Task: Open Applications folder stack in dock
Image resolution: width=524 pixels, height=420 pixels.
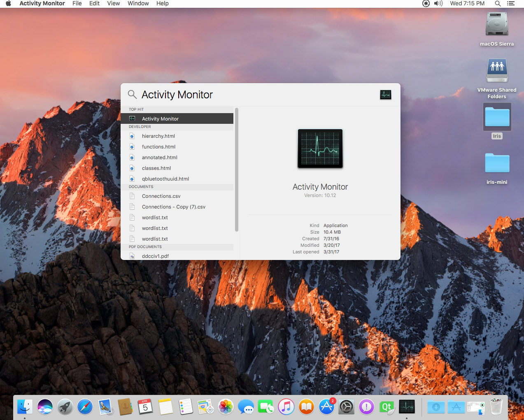Action: [x=456, y=407]
